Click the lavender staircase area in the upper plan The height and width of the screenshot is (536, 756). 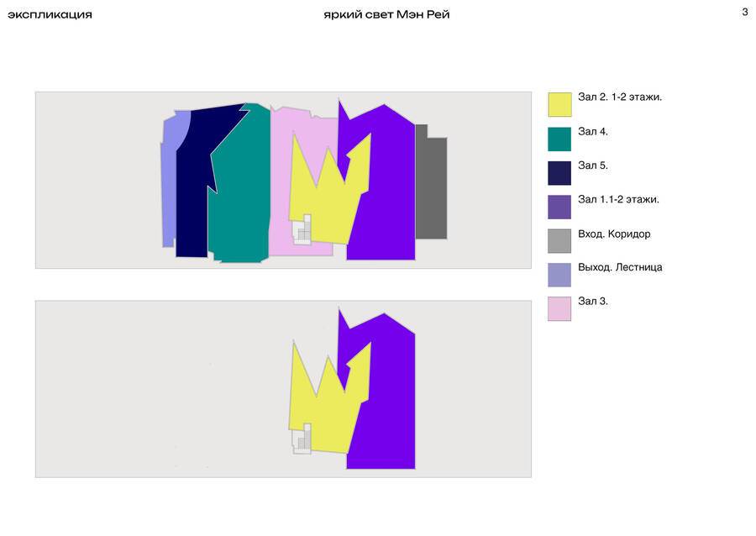point(169,183)
